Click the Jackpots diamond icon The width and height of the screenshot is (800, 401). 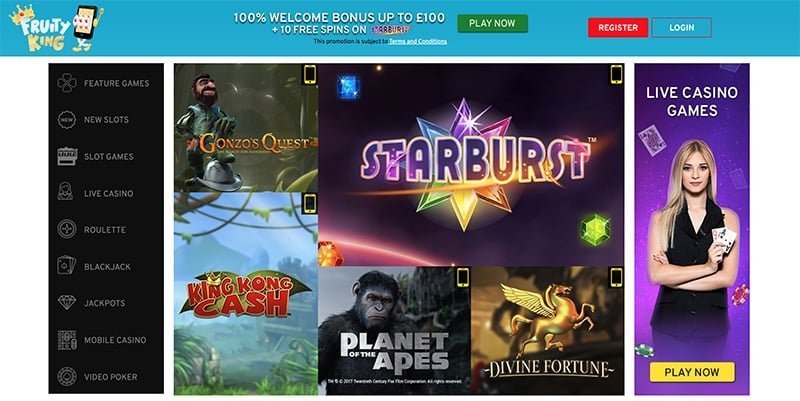click(67, 303)
